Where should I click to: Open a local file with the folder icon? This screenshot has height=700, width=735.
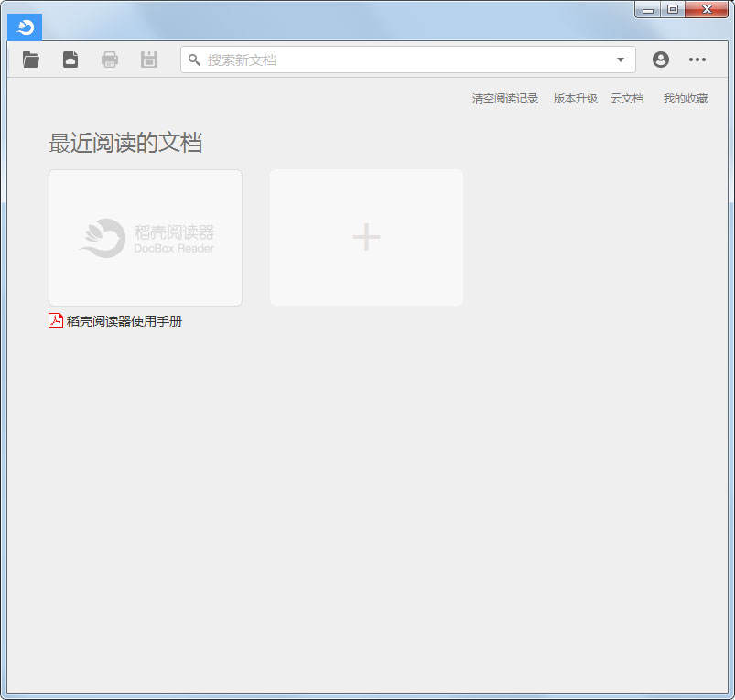click(31, 59)
